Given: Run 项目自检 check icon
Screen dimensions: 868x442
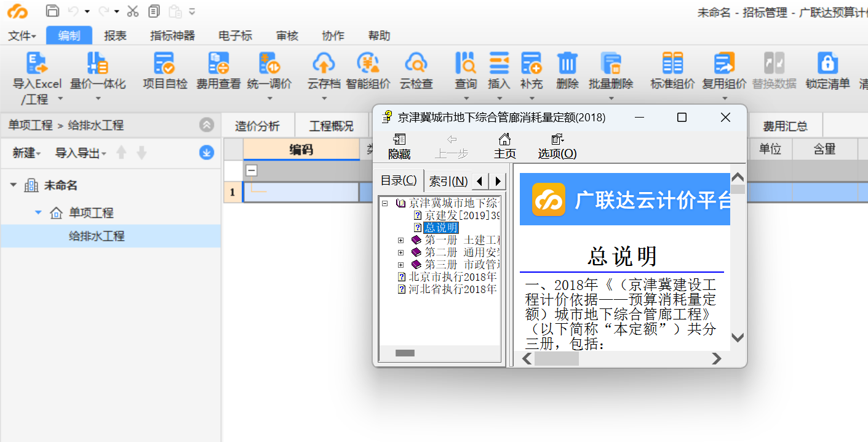Looking at the screenshot, I should (x=164, y=63).
